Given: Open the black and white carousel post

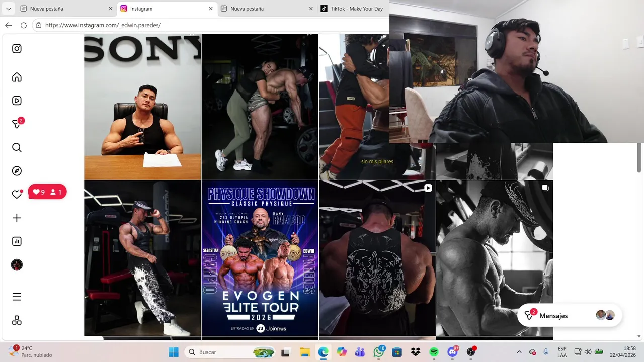Looking at the screenshot, I should tap(494, 258).
